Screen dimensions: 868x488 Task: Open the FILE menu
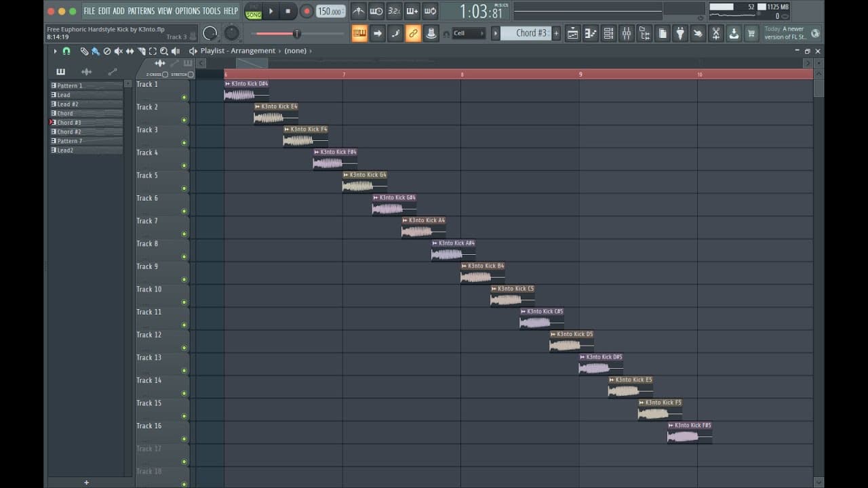coord(90,11)
